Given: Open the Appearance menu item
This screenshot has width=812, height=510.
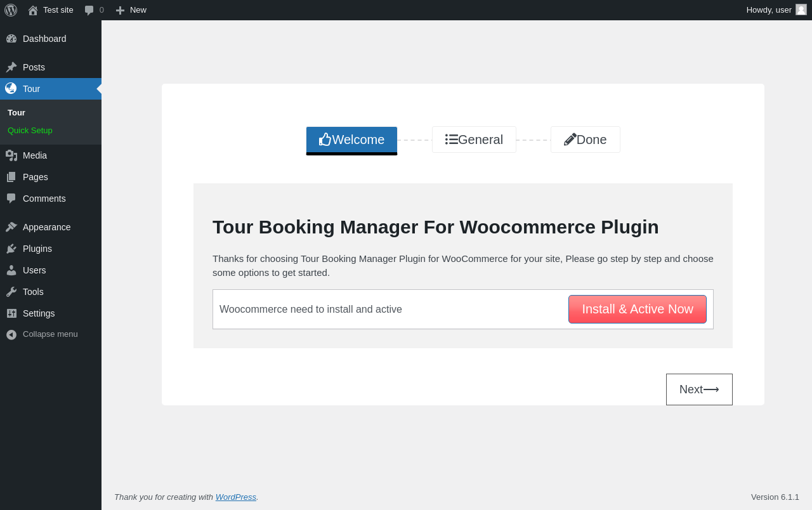Looking at the screenshot, I should [51, 227].
